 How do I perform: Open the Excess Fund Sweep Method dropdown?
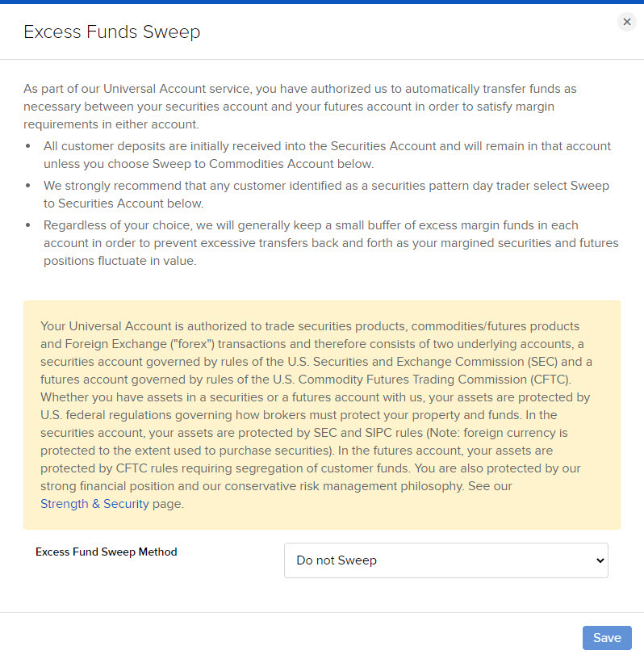pos(445,560)
